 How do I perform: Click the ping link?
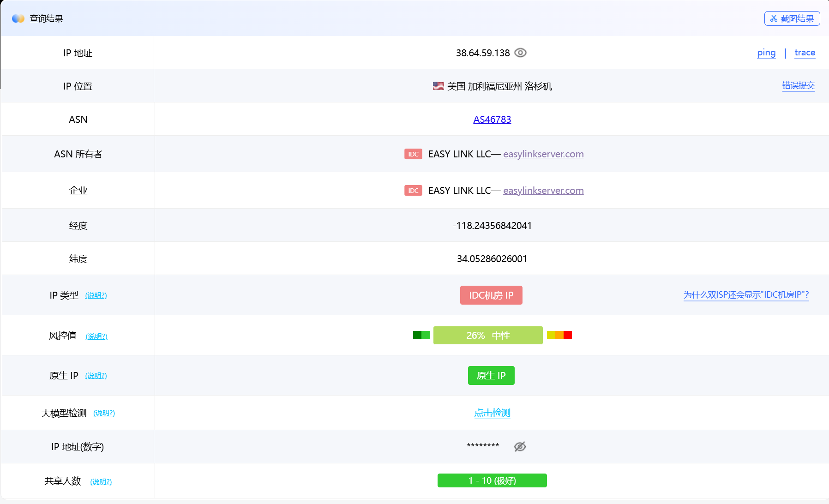(x=766, y=53)
